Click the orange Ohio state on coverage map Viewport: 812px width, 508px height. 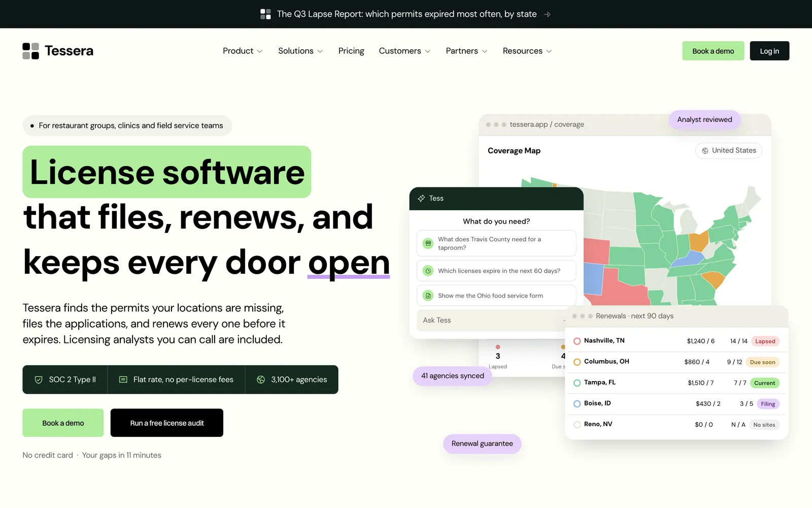(699, 242)
